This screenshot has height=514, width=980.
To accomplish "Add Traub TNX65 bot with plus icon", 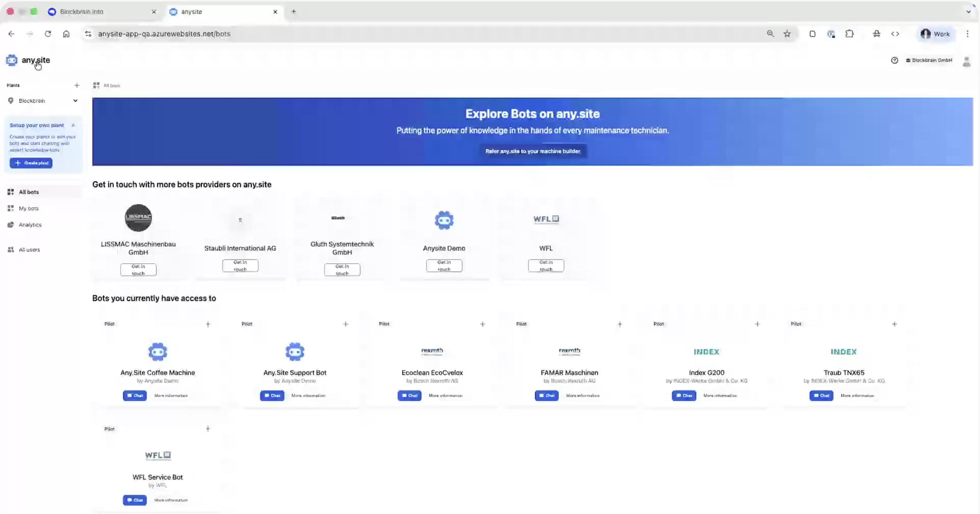I will coord(894,324).
